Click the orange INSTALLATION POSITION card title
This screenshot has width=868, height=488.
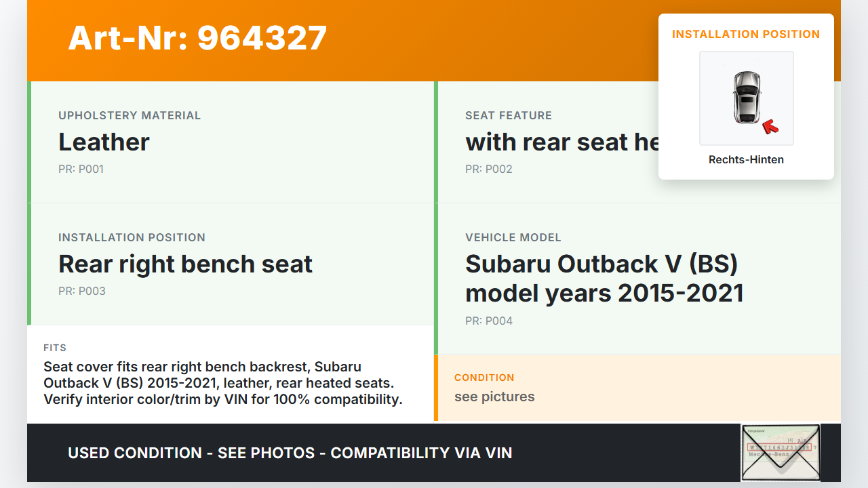pos(746,34)
